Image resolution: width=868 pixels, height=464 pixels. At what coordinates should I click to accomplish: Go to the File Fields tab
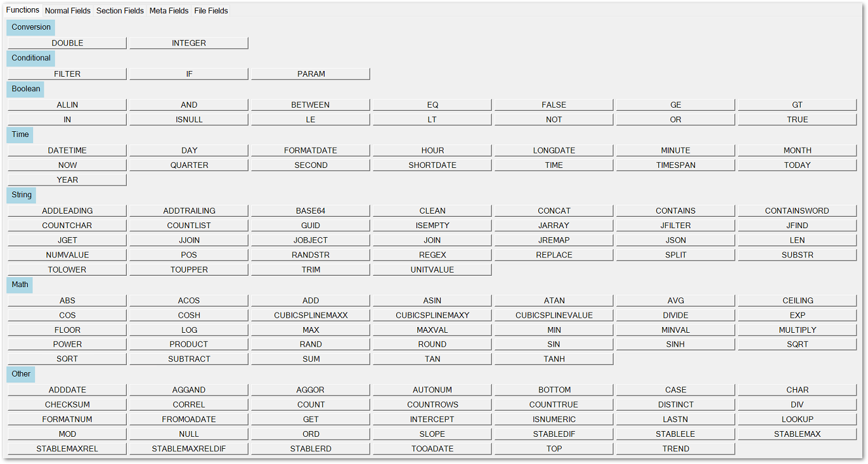211,11
